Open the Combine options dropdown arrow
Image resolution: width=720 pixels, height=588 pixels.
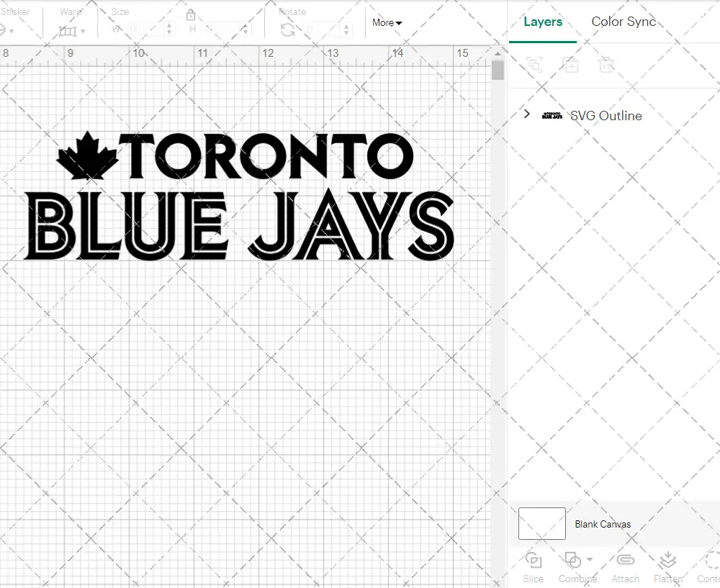[x=588, y=560]
